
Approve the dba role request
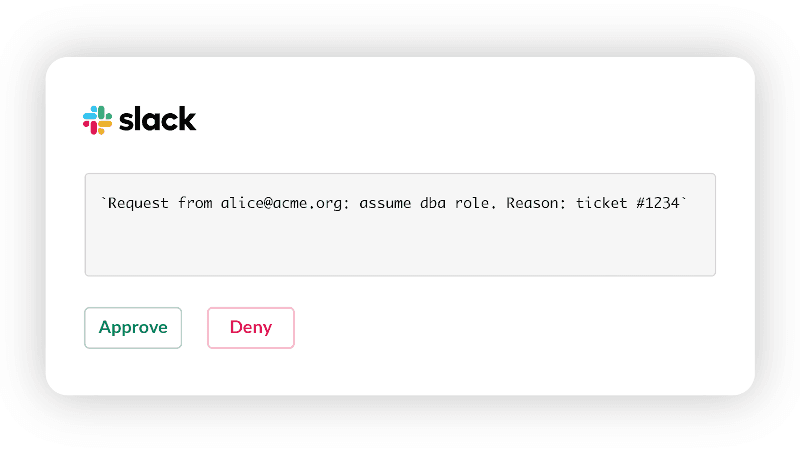133,328
